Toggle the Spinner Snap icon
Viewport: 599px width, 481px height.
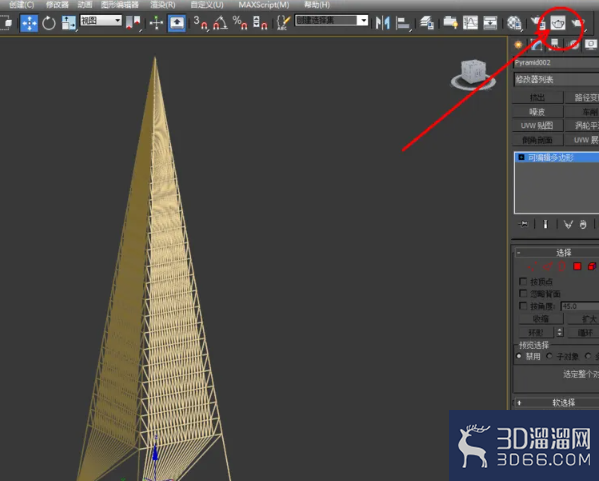(x=260, y=23)
